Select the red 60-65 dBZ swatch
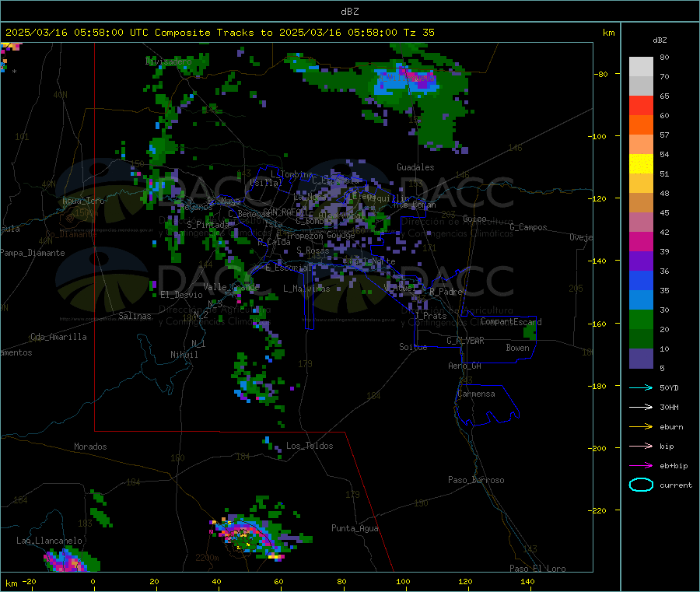 (x=641, y=105)
